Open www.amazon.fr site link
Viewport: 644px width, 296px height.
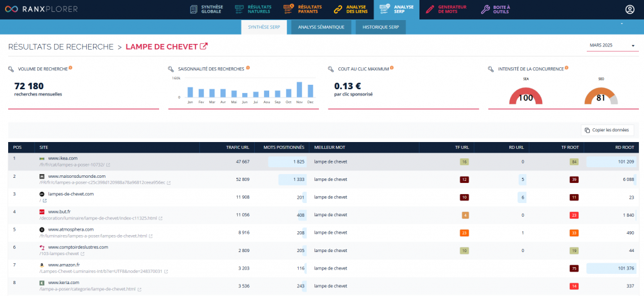[65, 265]
